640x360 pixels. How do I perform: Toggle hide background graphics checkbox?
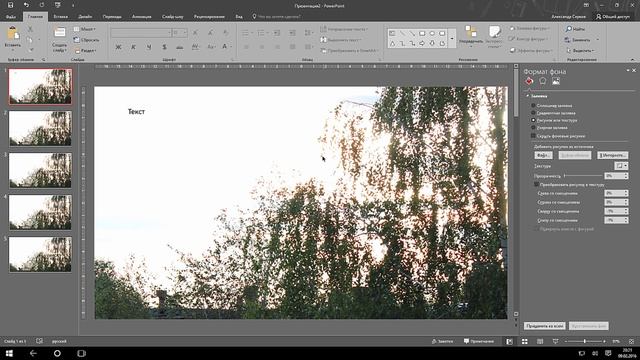pos(533,136)
